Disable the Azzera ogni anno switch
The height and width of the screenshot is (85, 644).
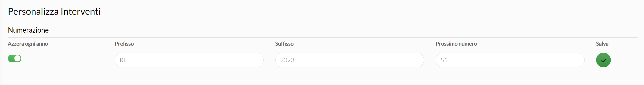[15, 58]
